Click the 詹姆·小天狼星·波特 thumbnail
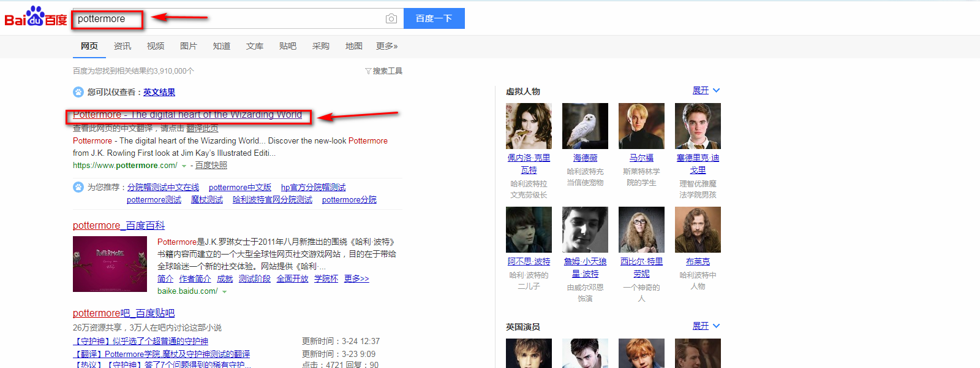 tap(585, 229)
